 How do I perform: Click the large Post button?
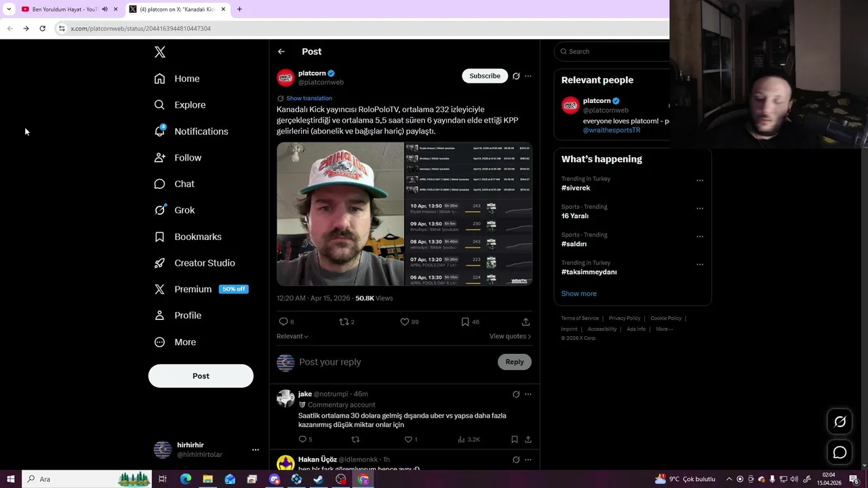point(201,376)
